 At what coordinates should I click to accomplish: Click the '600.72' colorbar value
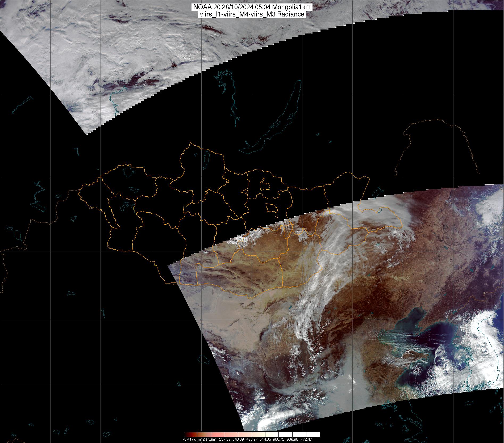point(278,439)
